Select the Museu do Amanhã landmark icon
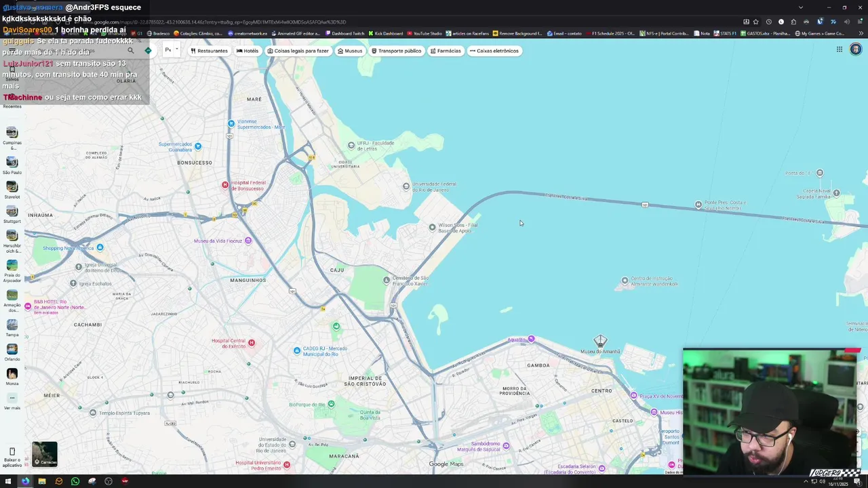 (x=600, y=341)
